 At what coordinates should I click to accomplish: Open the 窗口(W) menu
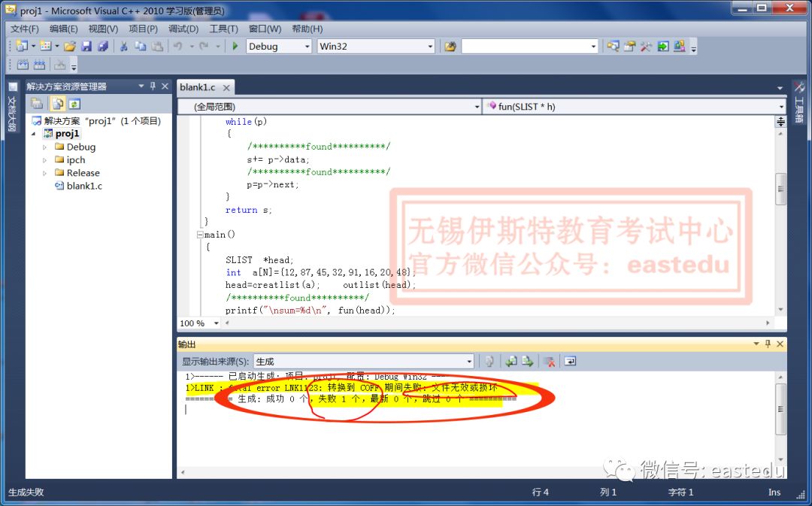[x=265, y=29]
